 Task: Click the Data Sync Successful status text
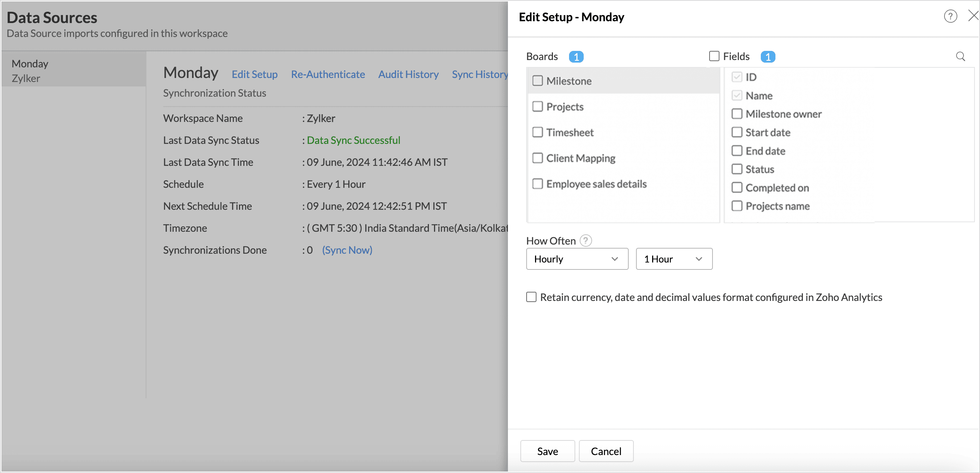point(354,141)
